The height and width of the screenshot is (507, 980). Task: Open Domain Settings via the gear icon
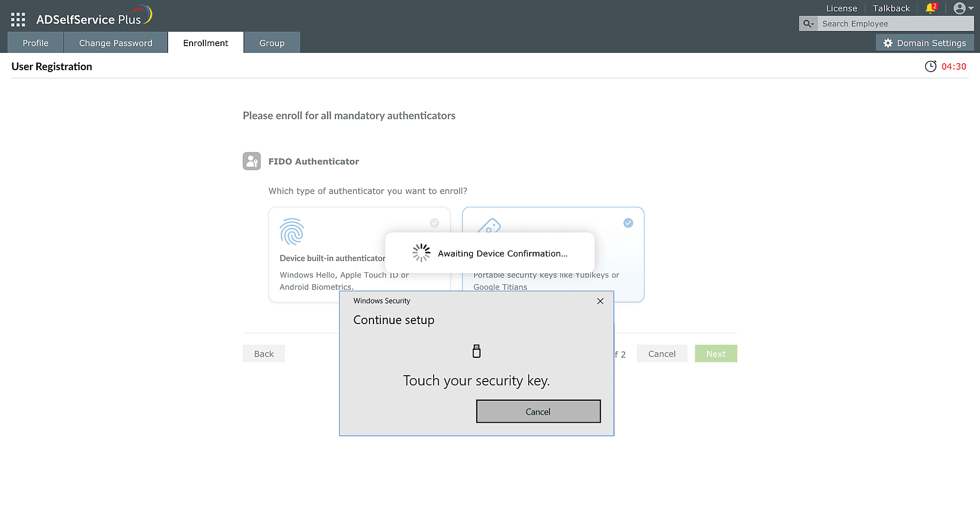888,43
